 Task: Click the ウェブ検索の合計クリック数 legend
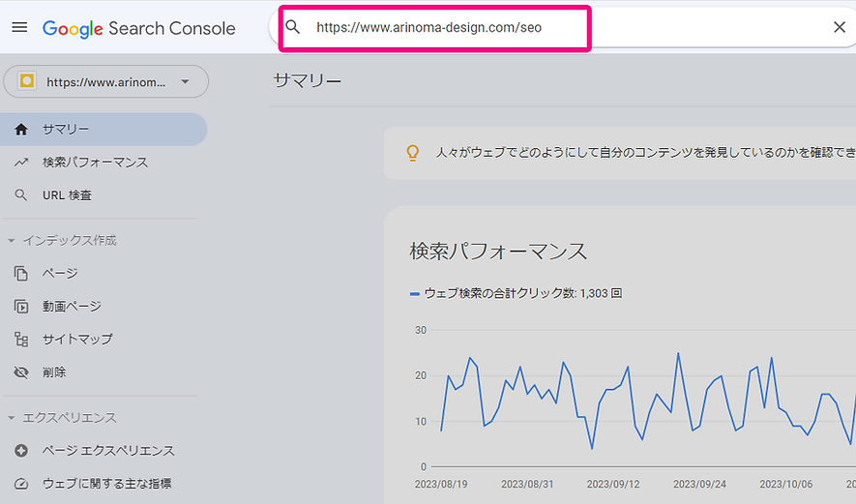[x=516, y=293]
